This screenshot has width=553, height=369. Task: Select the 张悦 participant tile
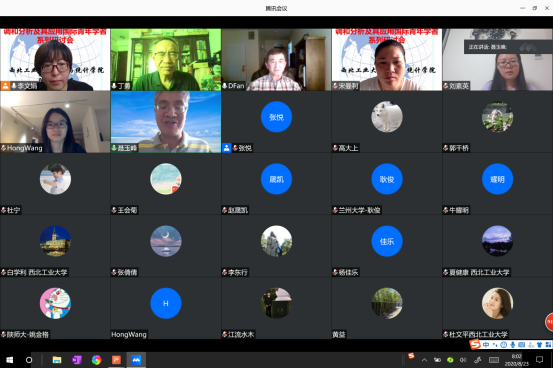276,122
